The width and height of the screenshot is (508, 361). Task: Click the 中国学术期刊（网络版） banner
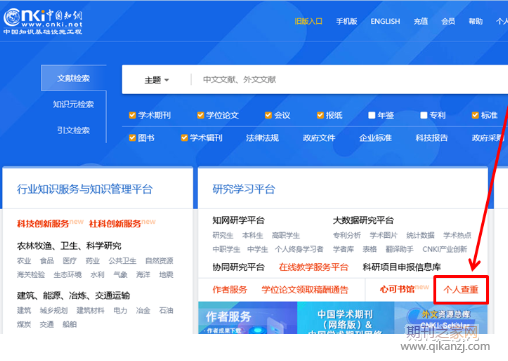(345, 318)
